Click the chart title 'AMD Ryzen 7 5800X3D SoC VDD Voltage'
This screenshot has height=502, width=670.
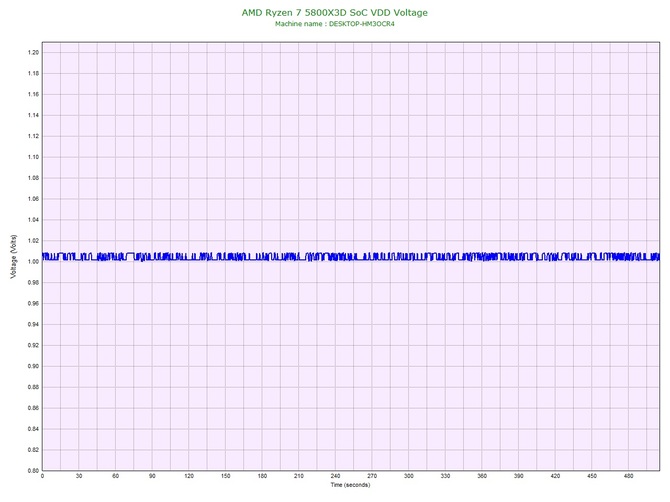tap(335, 13)
